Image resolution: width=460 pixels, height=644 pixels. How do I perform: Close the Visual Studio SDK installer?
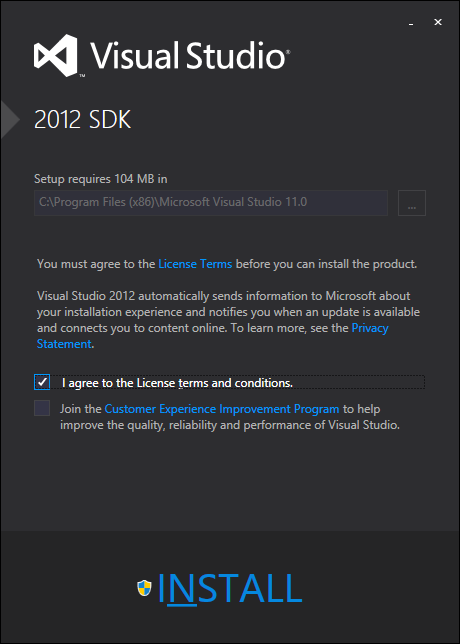click(x=438, y=23)
